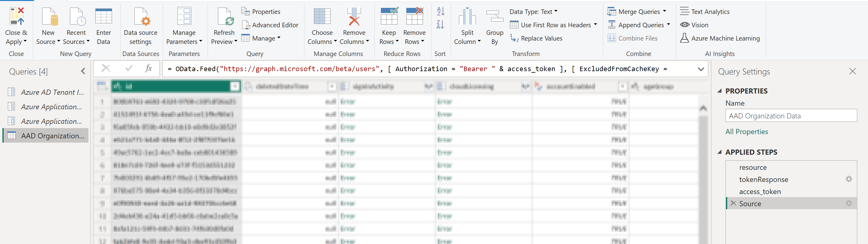Click the Enter Data table icon
The width and height of the screenshot is (868, 244).
tap(104, 17)
